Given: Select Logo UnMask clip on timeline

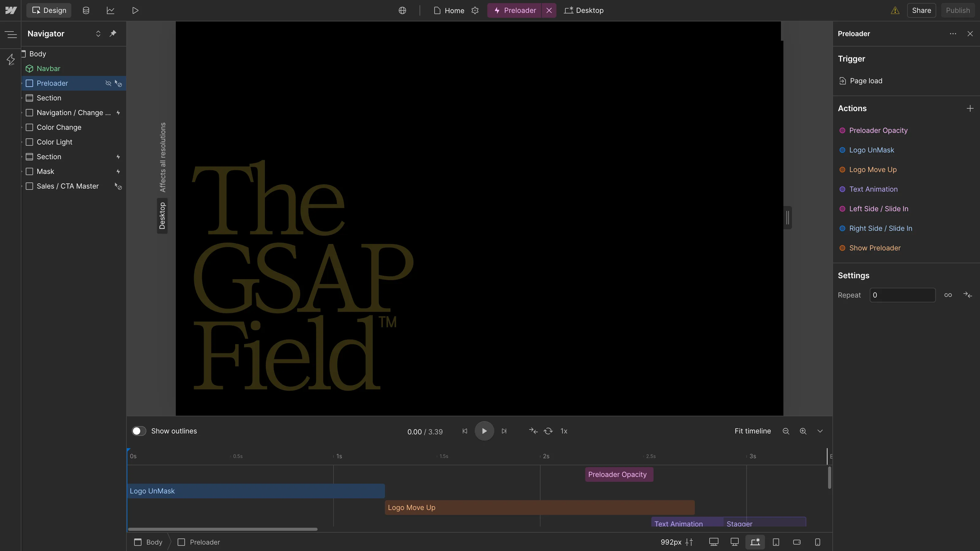Looking at the screenshot, I should click(256, 491).
